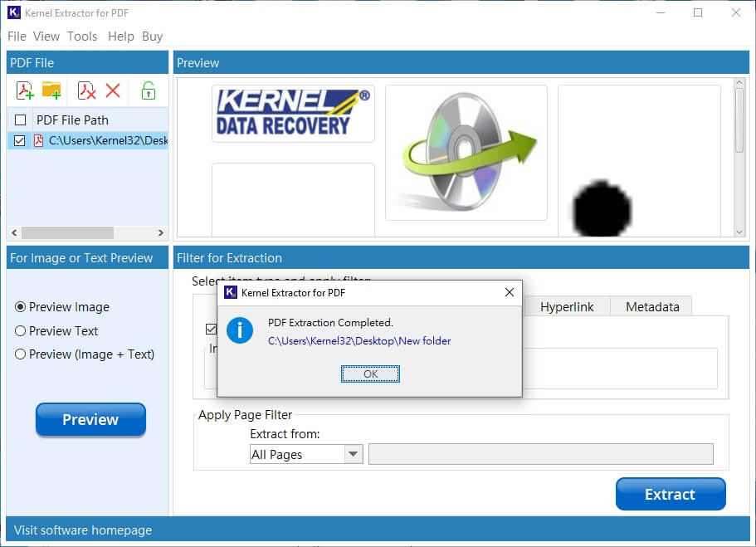The image size is (756, 547).
Task: Select the Preview Image radio button
Action: [x=20, y=307]
